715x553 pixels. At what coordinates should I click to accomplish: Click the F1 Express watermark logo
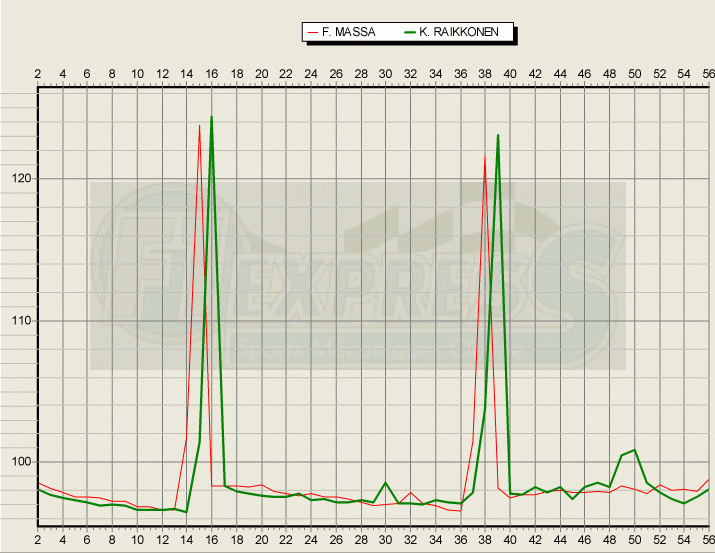tap(357, 276)
